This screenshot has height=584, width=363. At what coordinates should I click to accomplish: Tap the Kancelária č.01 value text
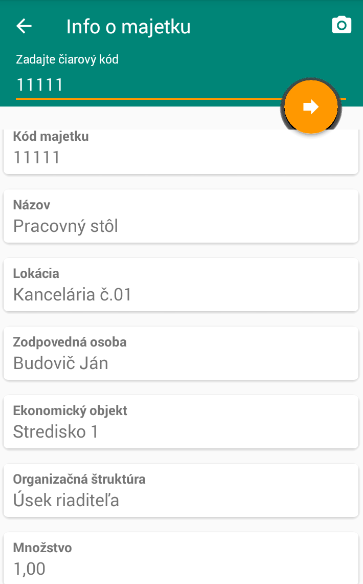pyautogui.click(x=72, y=295)
